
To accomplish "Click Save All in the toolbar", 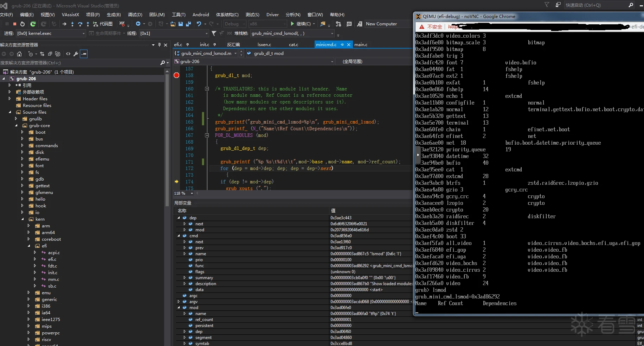I will click(x=188, y=24).
